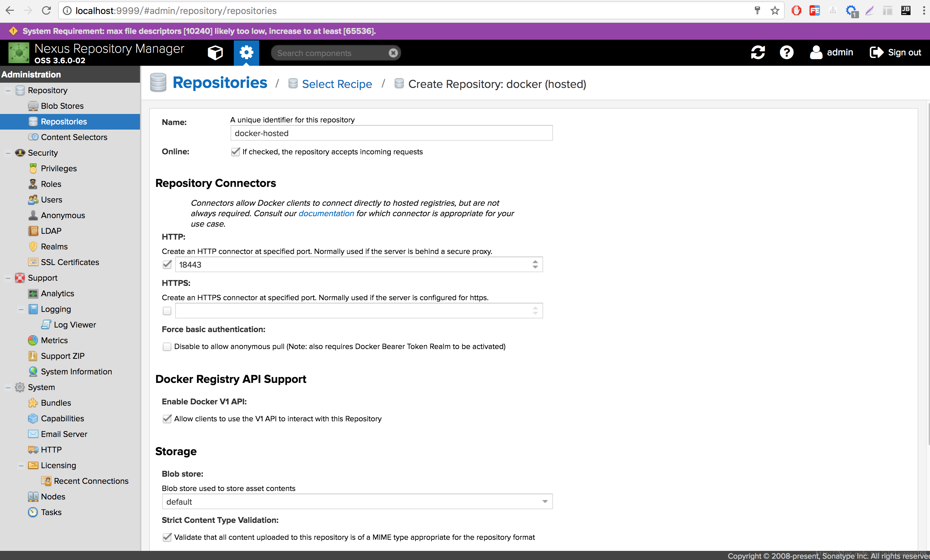Screen dimensions: 930x560
Task: Click the Blob Stores icon
Action: 33,106
